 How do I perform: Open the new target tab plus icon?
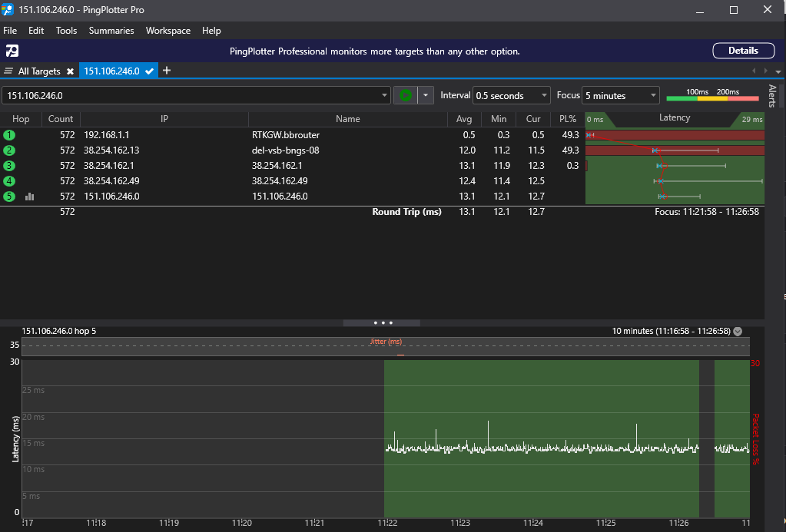[x=167, y=71]
